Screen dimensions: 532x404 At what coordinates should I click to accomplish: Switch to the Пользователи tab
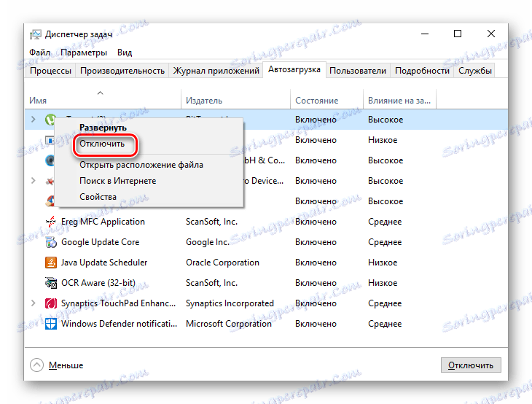coord(358,71)
